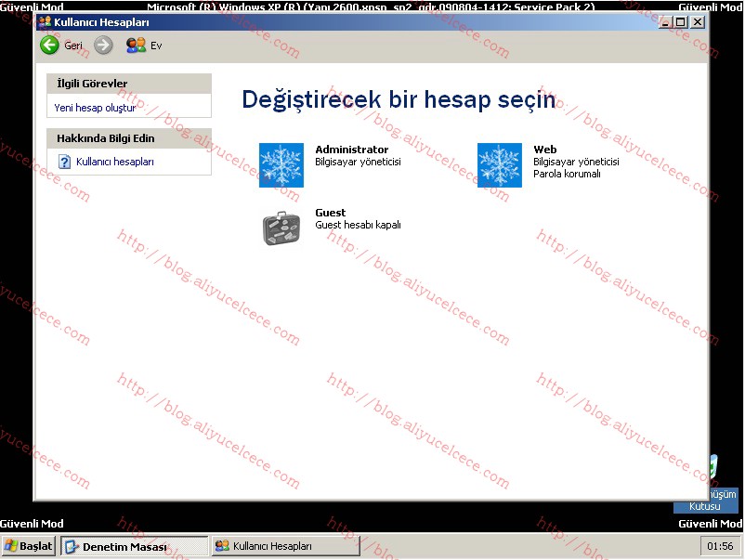Select the recycle bin Kutusu desktop icon
The image size is (745, 560).
(x=705, y=485)
